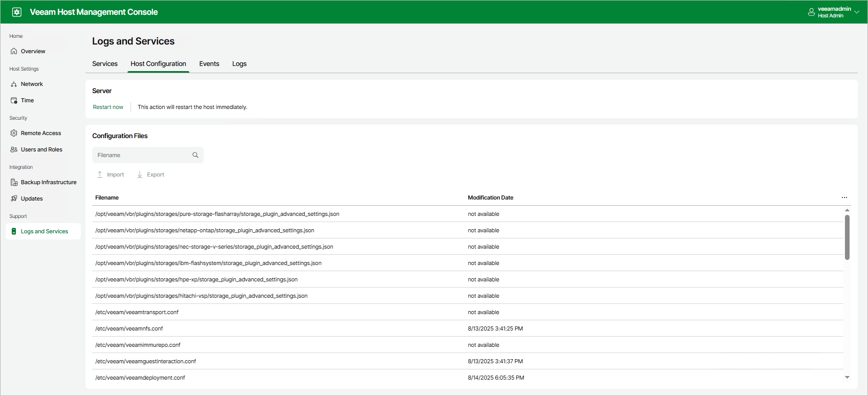Screen dimensions: 868x396
Task: Select the veeamnfs.conf file row
Action: point(468,328)
